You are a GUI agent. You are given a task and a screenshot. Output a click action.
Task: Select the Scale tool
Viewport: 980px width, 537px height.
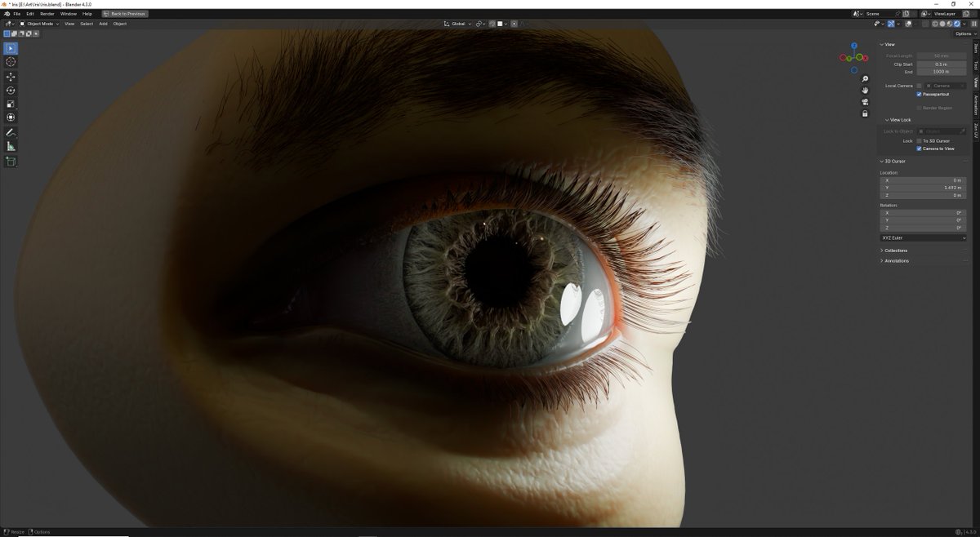(x=11, y=103)
